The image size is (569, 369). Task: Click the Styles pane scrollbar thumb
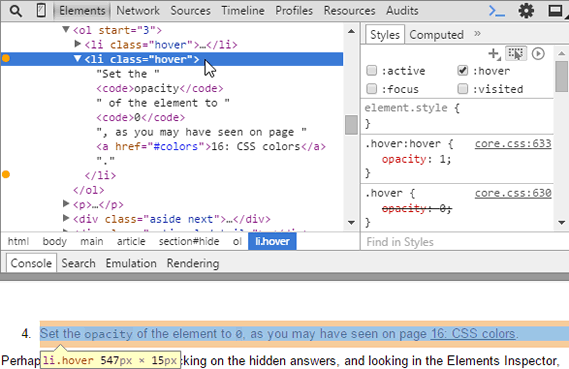561,76
